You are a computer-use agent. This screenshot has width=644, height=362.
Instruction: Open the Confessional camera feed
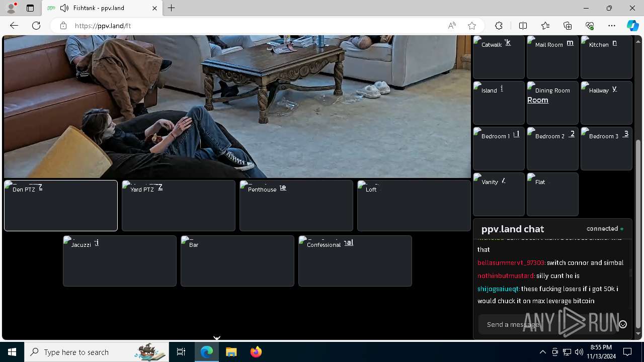(355, 261)
